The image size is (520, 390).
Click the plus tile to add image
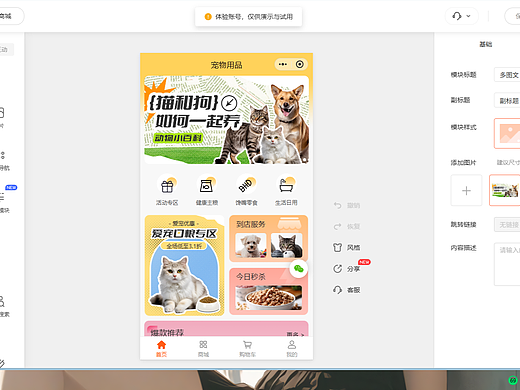tap(466, 190)
